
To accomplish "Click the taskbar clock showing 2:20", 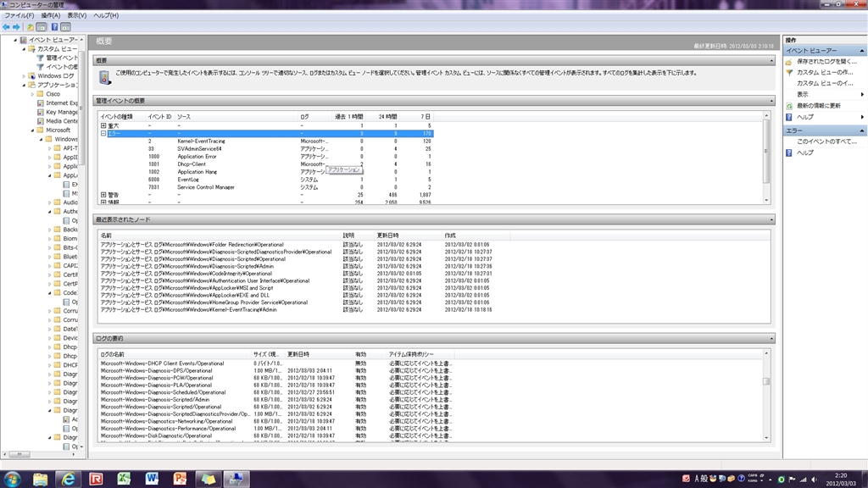I will [x=841, y=480].
